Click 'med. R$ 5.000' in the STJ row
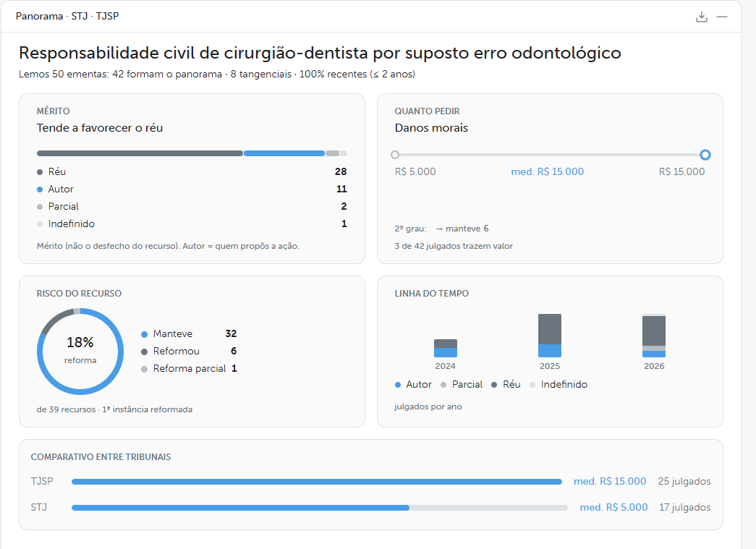 click(x=613, y=507)
